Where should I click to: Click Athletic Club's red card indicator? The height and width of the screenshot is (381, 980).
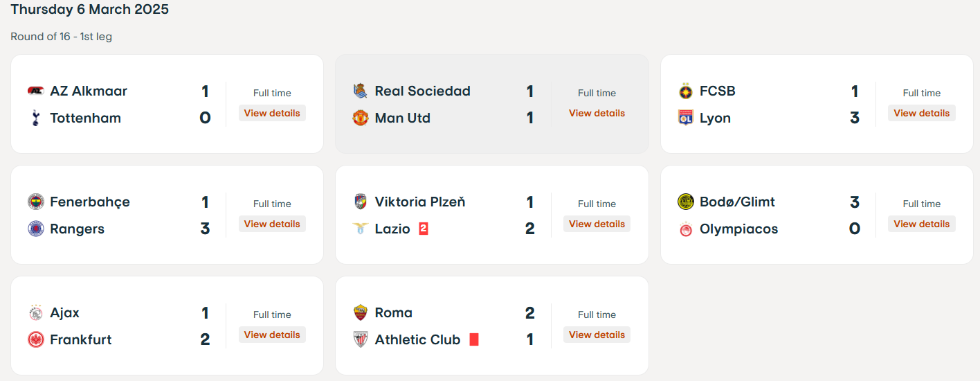coord(474,339)
